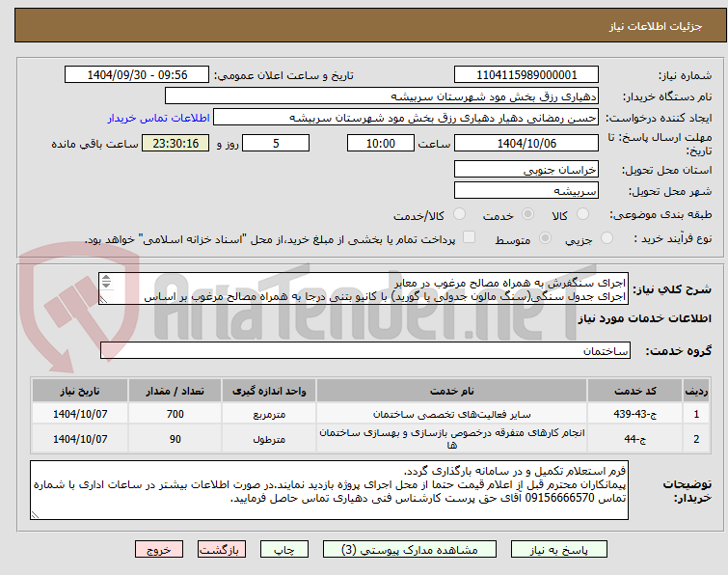Click the خروج exit button
728x575 pixels.
[159, 549]
